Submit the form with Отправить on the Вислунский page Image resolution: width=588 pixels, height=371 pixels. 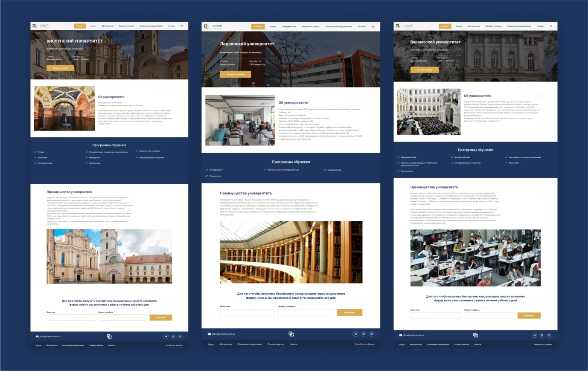[x=161, y=317]
